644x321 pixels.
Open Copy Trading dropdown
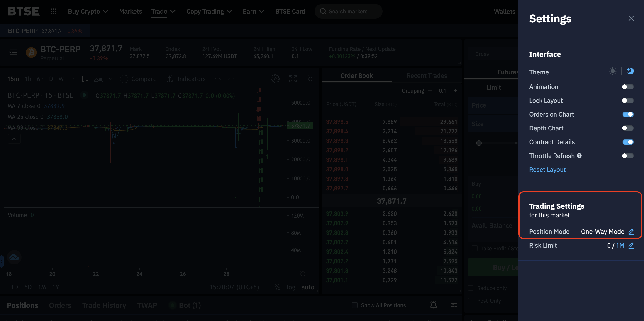pos(209,12)
